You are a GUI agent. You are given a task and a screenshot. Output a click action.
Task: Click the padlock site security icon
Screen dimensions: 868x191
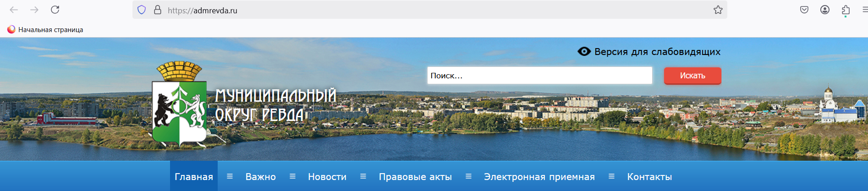(158, 10)
